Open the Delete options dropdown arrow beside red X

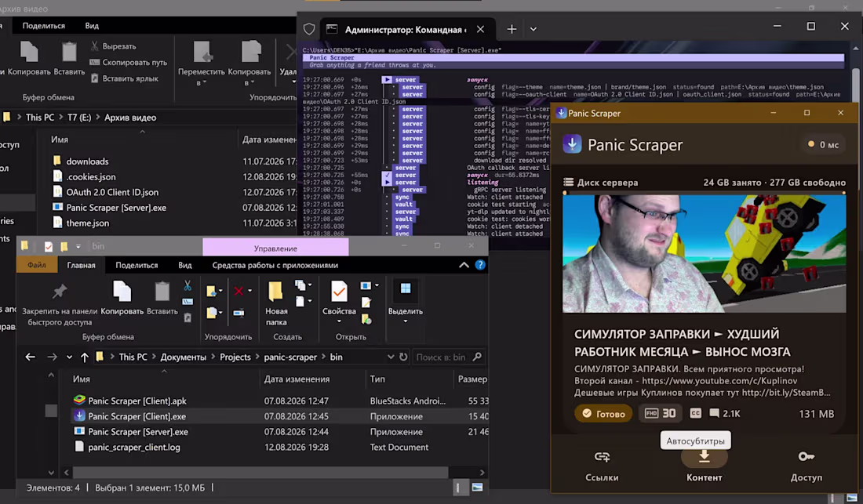(x=249, y=291)
